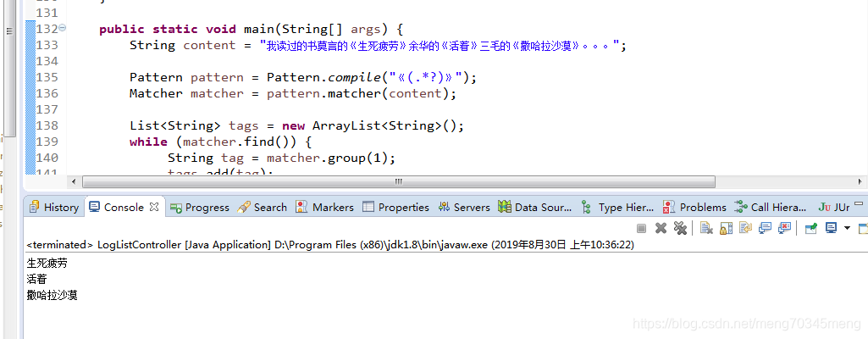The width and height of the screenshot is (868, 339).
Task: Click the editor horizontal scrollbar thumb
Action: tap(399, 181)
